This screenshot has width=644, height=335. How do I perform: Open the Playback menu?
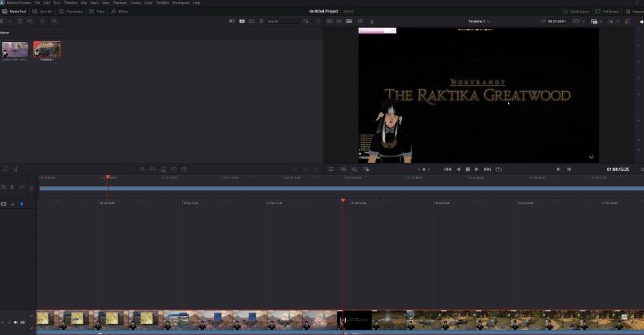(120, 3)
